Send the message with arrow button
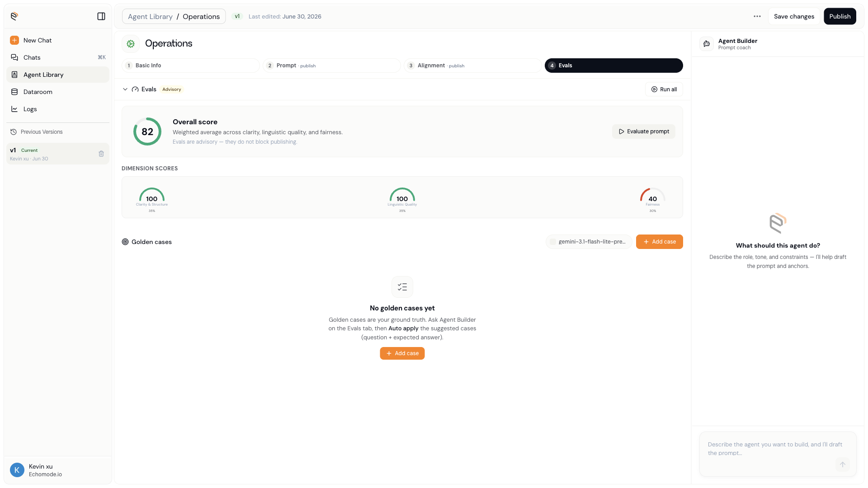The width and height of the screenshot is (868, 488). click(x=842, y=465)
